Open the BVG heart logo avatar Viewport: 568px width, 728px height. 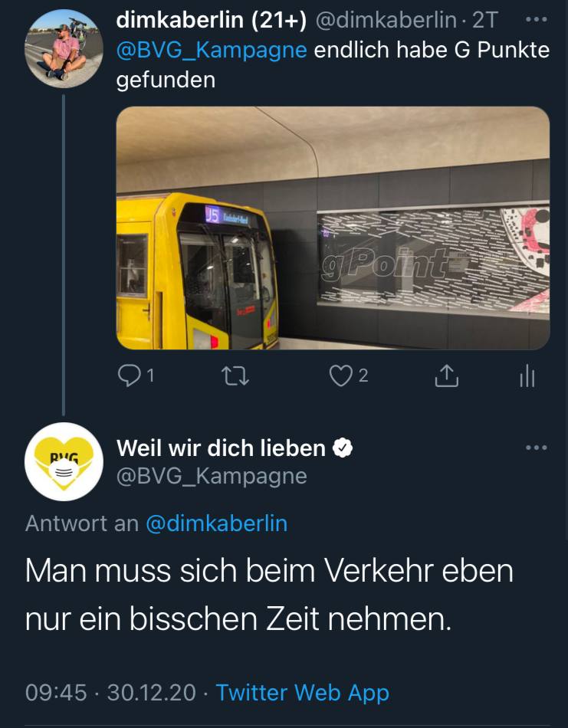[64, 461]
